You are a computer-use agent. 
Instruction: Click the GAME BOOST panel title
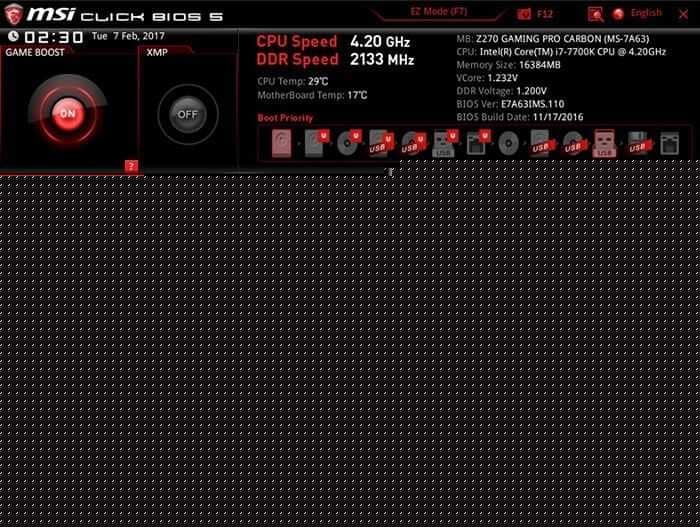click(x=35, y=52)
